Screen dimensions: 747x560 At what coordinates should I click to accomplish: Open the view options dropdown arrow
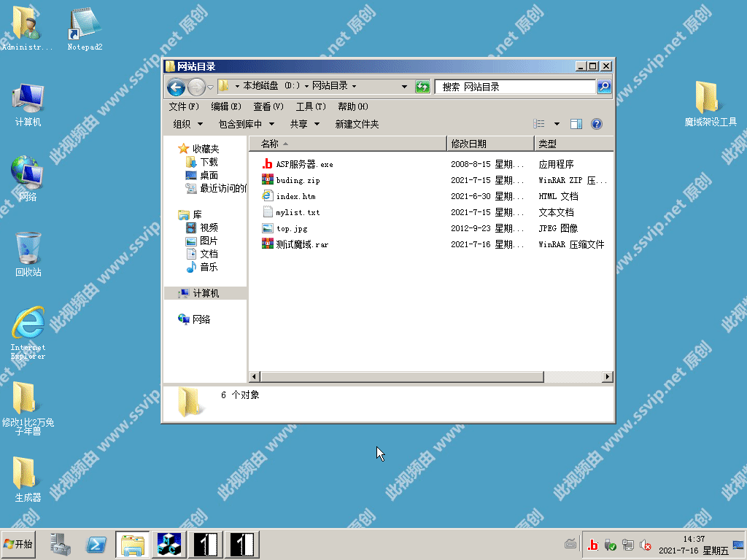pos(557,124)
